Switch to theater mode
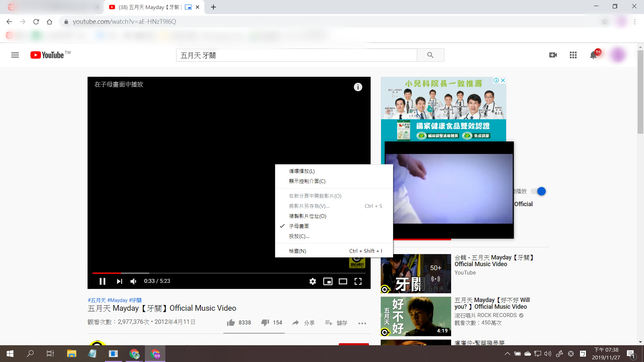The height and width of the screenshot is (362, 644). (x=343, y=281)
